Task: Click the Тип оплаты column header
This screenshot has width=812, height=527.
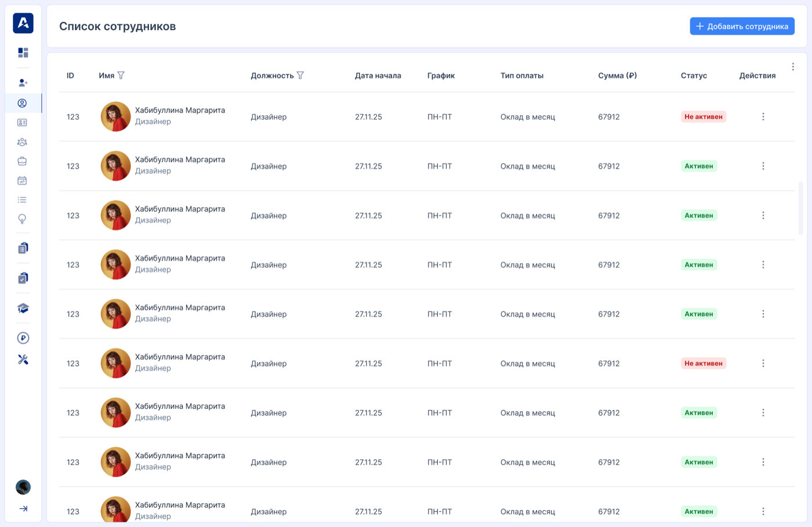Action: tap(522, 75)
